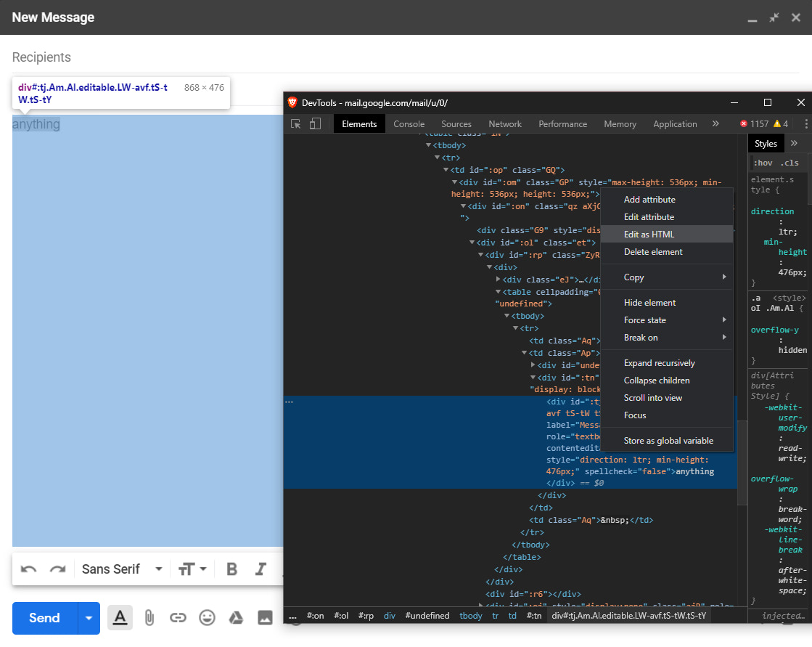Switch to the Elements tab
This screenshot has height=647, width=812.
point(359,123)
